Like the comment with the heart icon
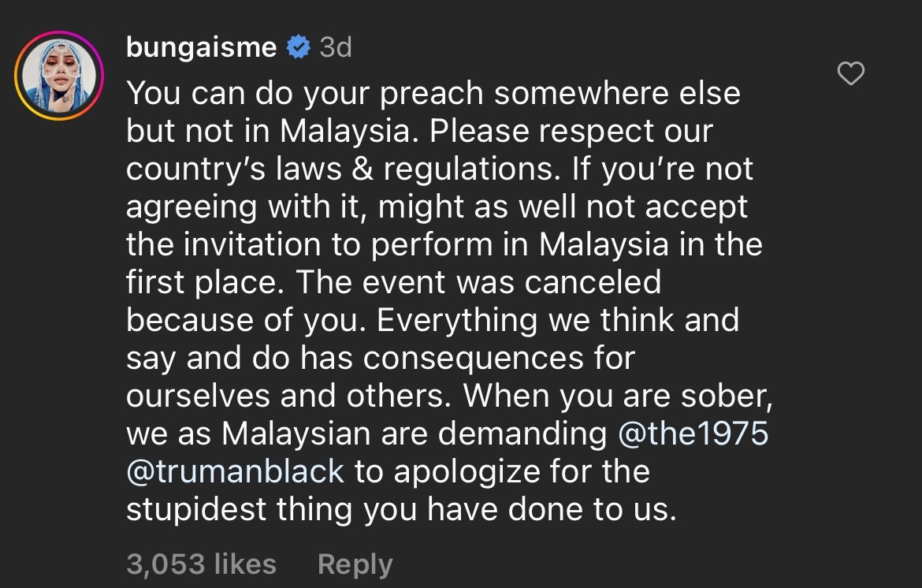This screenshot has height=588, width=922. click(850, 75)
